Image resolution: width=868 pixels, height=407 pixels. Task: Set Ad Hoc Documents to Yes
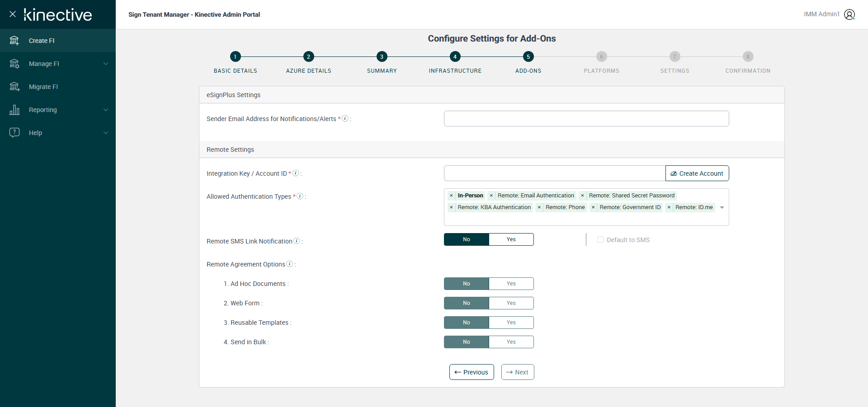[511, 284]
